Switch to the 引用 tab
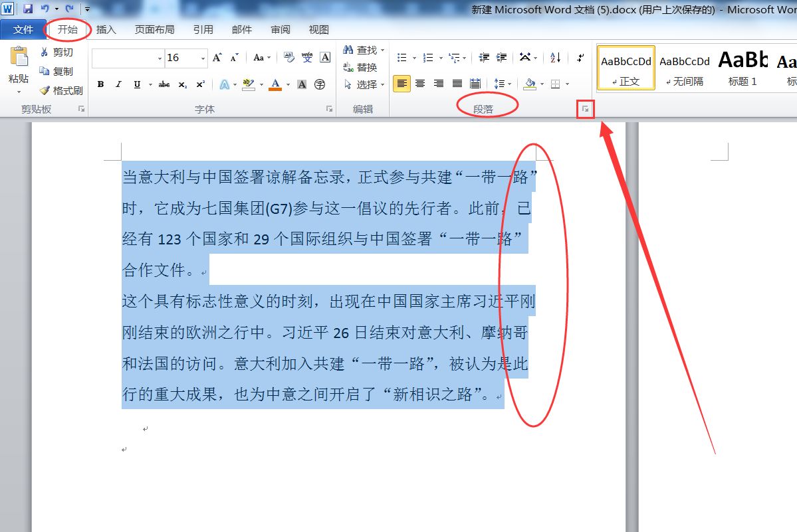The height and width of the screenshot is (532, 797). pos(203,29)
